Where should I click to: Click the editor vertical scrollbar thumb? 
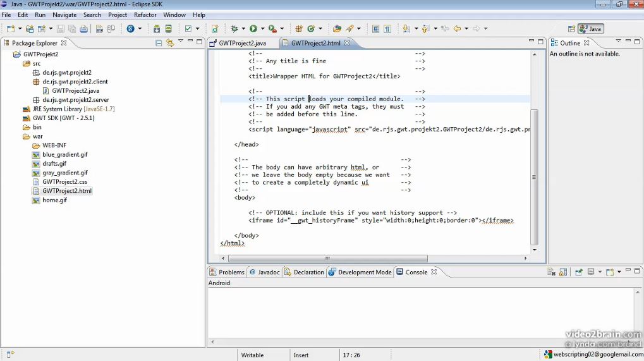point(534,177)
